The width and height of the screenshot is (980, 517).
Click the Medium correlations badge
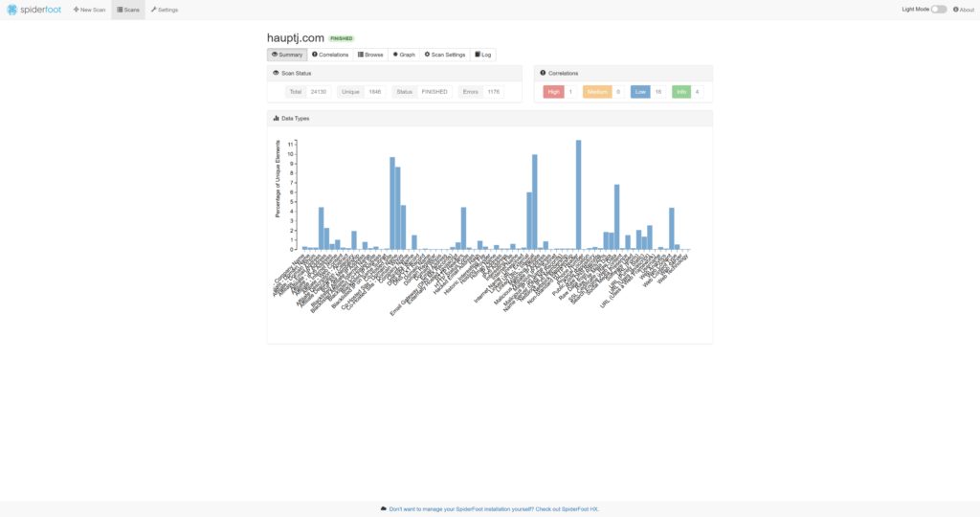[x=597, y=92]
